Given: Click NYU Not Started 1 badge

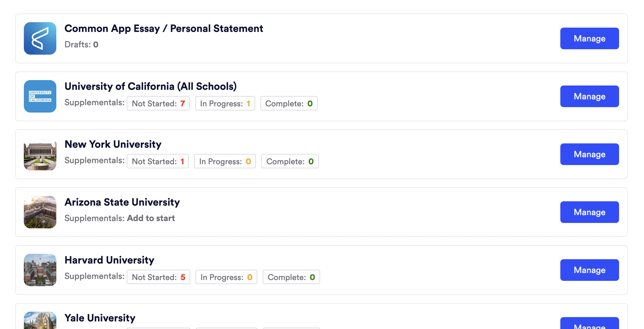Looking at the screenshot, I should (158, 161).
